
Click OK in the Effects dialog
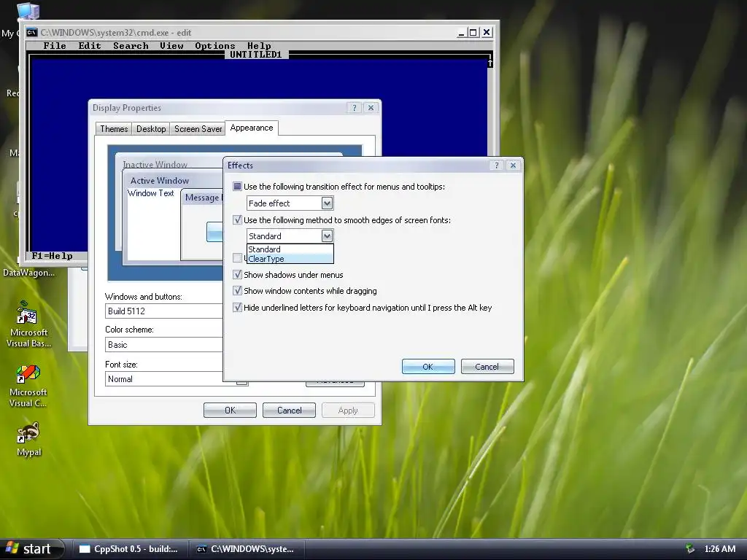point(428,367)
